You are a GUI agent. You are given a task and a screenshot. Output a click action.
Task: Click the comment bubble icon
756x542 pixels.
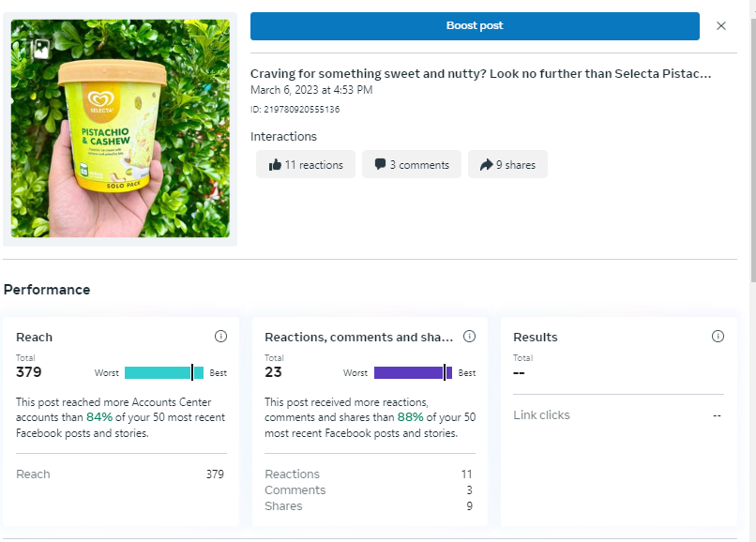point(380,165)
